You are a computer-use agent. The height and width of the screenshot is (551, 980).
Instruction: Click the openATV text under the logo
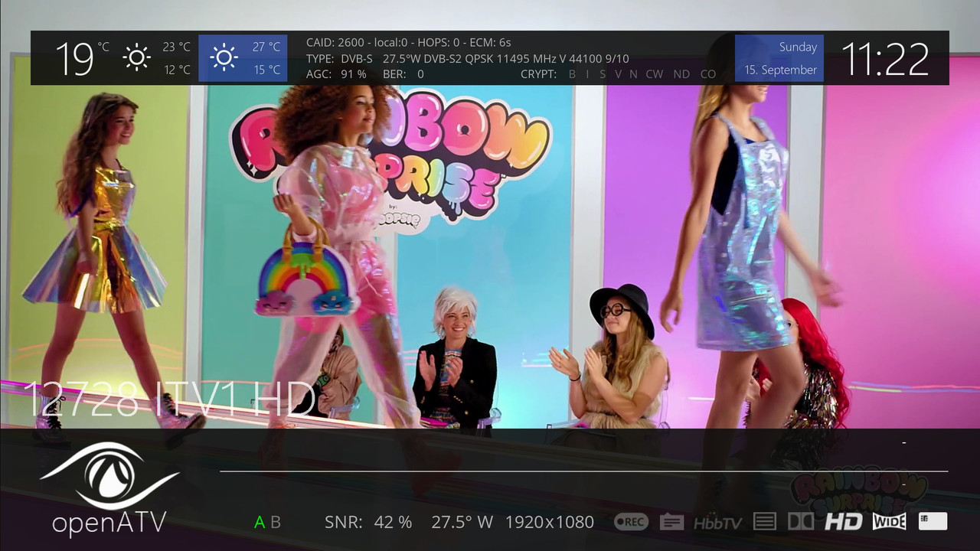tap(109, 523)
